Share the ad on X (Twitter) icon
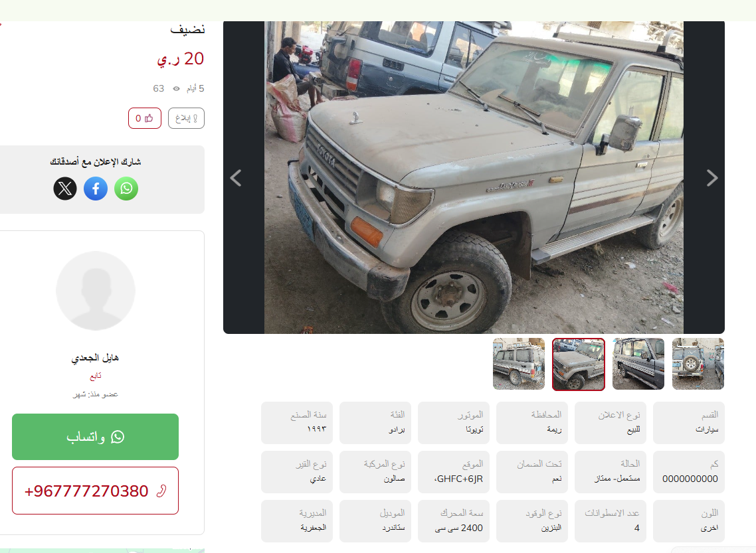The height and width of the screenshot is (553, 756). [65, 189]
